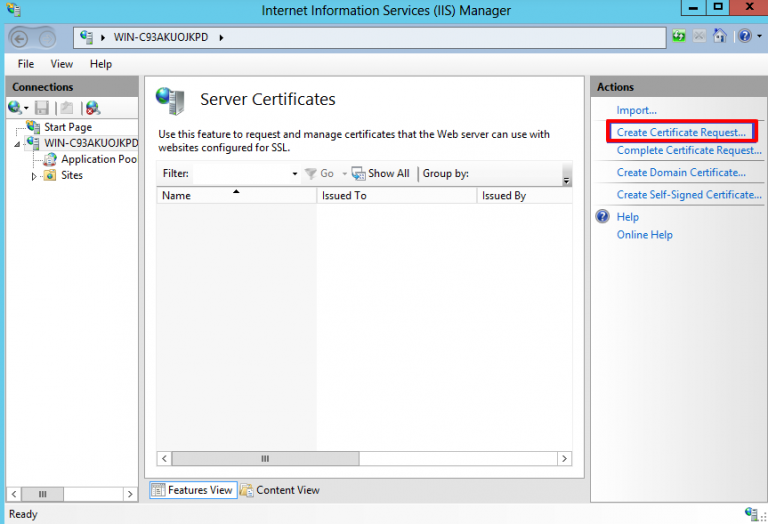
Task: Click the Go filter button
Action: point(319,173)
